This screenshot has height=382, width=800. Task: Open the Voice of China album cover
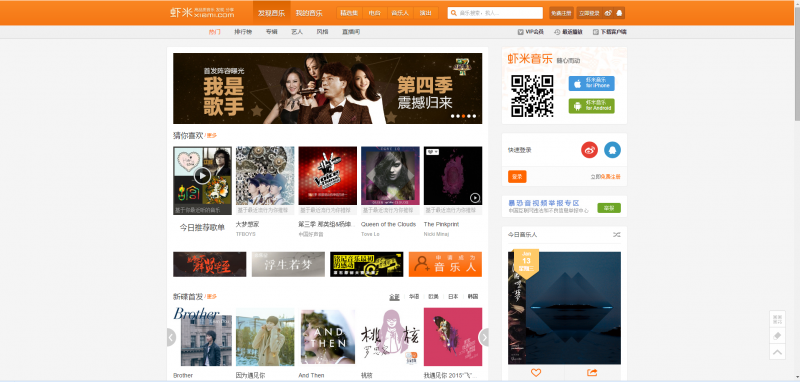(x=328, y=176)
